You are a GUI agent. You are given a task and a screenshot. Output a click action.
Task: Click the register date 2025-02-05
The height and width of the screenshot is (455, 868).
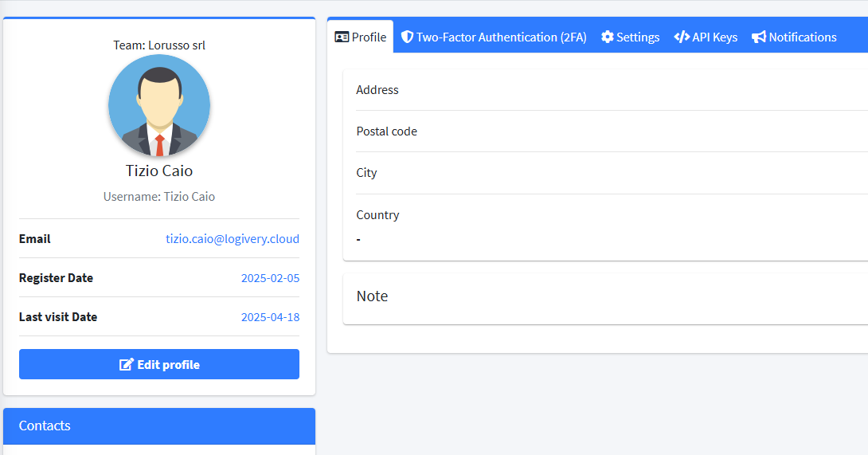(x=270, y=278)
